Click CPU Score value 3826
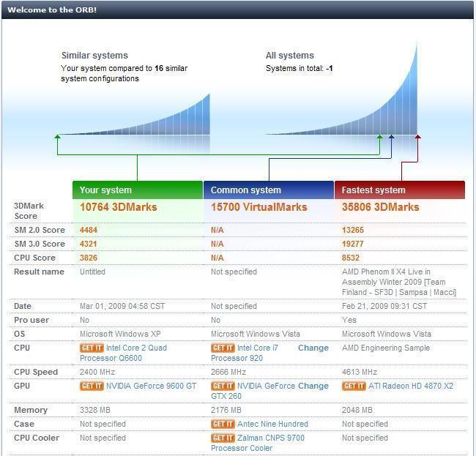This screenshot has height=456, width=476. (x=89, y=258)
